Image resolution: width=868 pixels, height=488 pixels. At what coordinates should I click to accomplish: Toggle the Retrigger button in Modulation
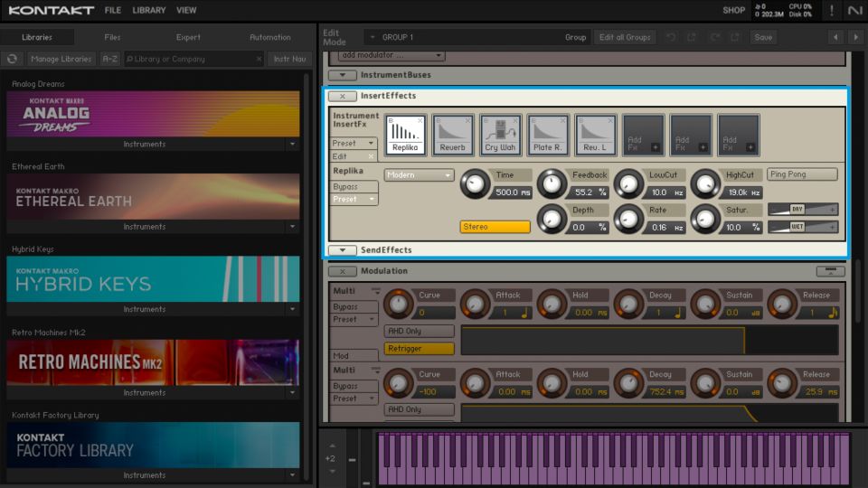(x=420, y=349)
